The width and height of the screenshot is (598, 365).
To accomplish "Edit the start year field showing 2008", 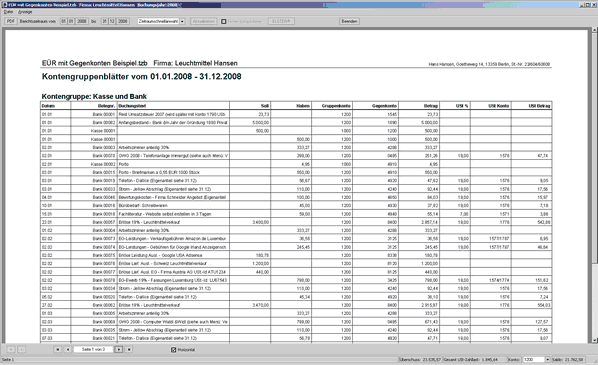I will (x=82, y=21).
